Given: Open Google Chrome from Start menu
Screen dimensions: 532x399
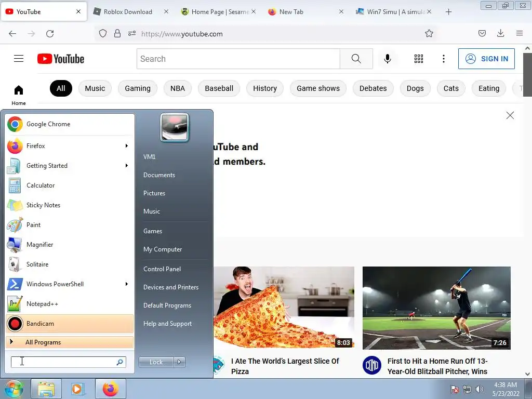Looking at the screenshot, I should tap(70, 124).
